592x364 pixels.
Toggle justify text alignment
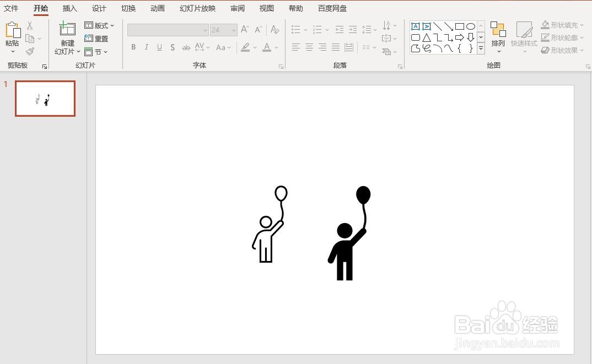(x=336, y=47)
